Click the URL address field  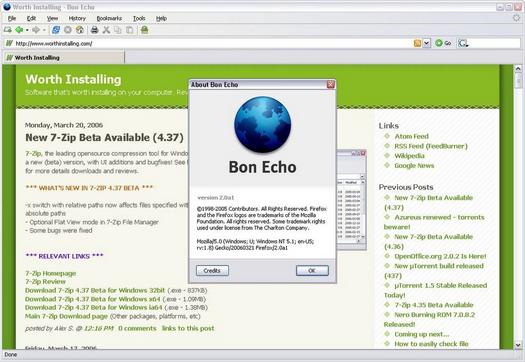click(x=214, y=44)
